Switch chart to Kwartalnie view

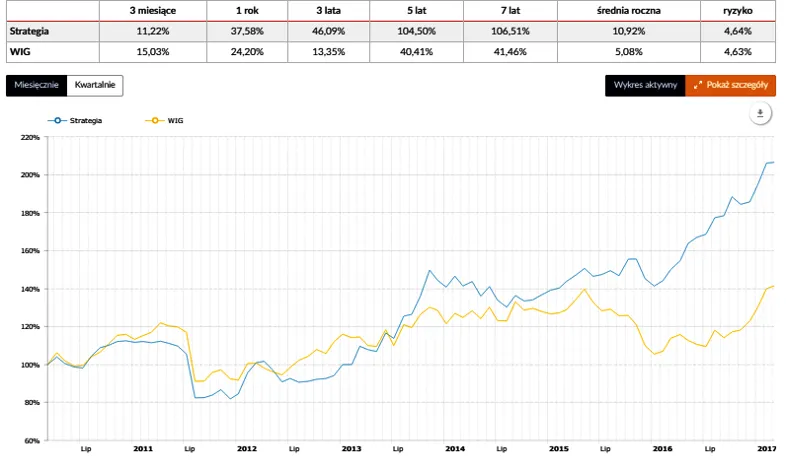pos(94,85)
